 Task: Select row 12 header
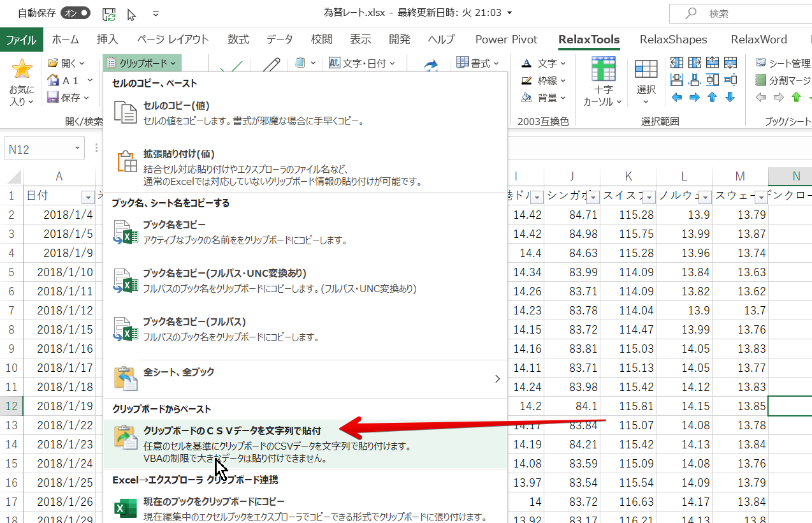pos(11,406)
